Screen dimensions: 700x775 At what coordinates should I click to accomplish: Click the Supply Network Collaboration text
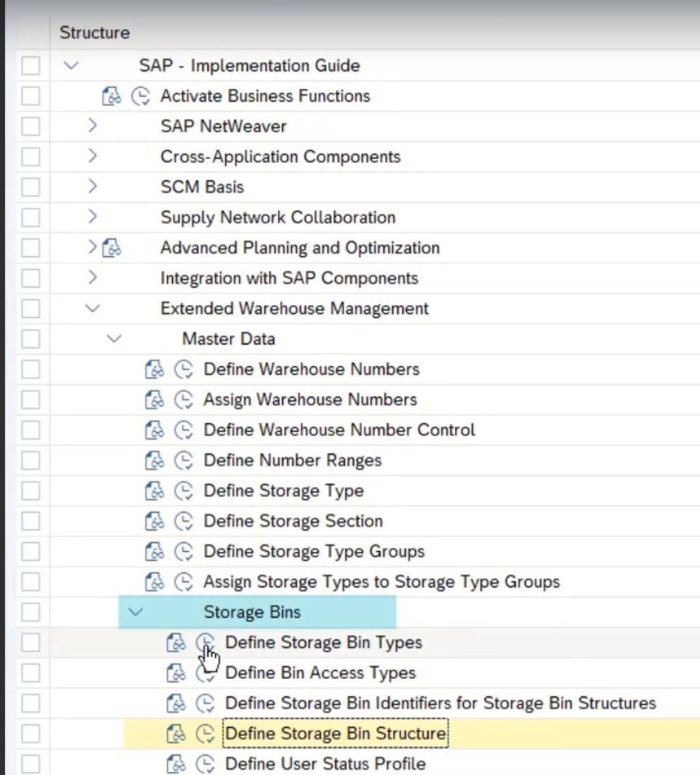coord(278,217)
